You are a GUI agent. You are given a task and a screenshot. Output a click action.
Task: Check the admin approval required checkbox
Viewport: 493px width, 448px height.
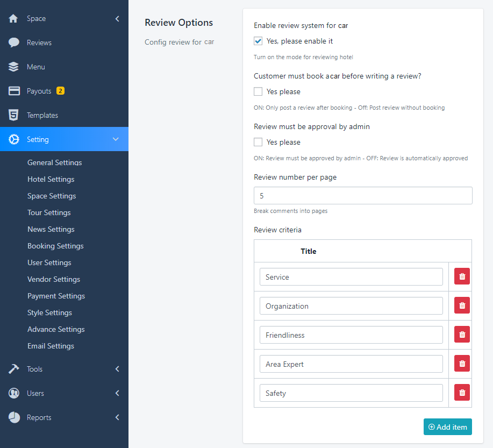coord(258,142)
